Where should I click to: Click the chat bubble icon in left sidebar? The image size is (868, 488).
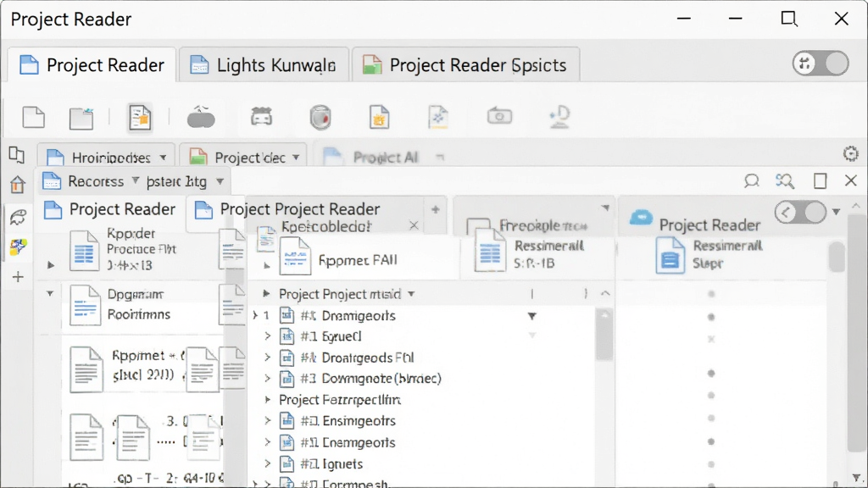click(x=18, y=217)
